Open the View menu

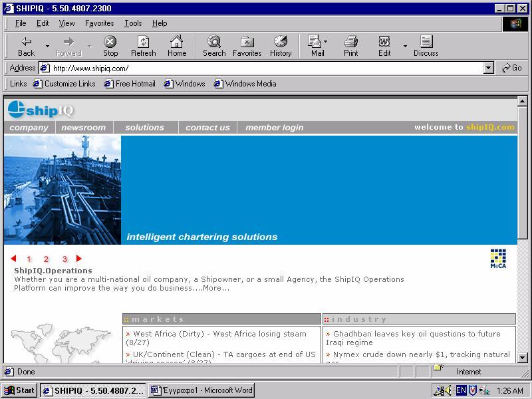tap(66, 23)
